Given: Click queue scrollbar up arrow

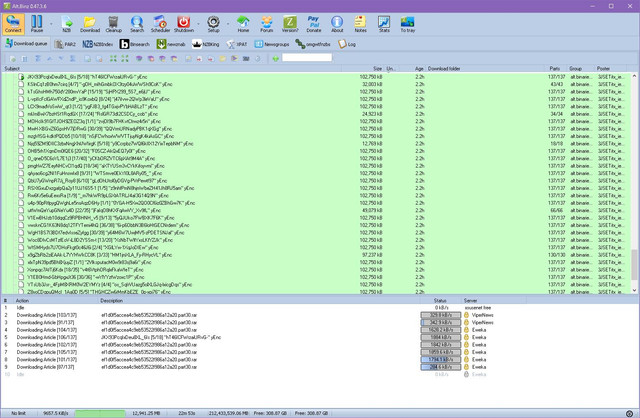Looking at the screenshot, I should pyautogui.click(x=634, y=76).
